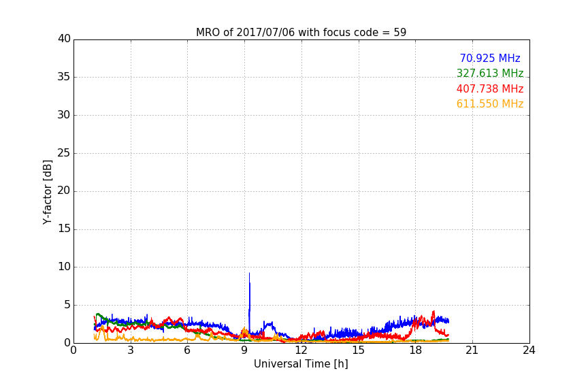Click the x-axis tick label '3'
Viewport: 588px width, 392px height.
[131, 350]
